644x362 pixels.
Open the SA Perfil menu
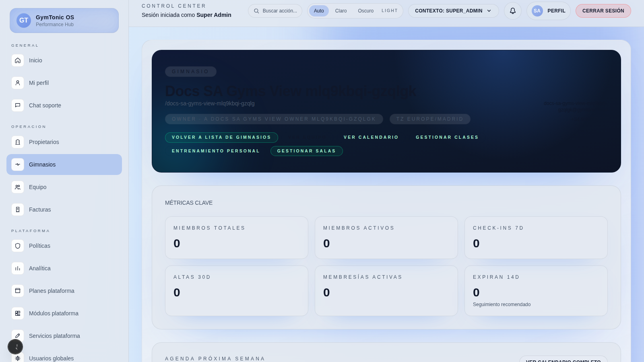point(548,11)
